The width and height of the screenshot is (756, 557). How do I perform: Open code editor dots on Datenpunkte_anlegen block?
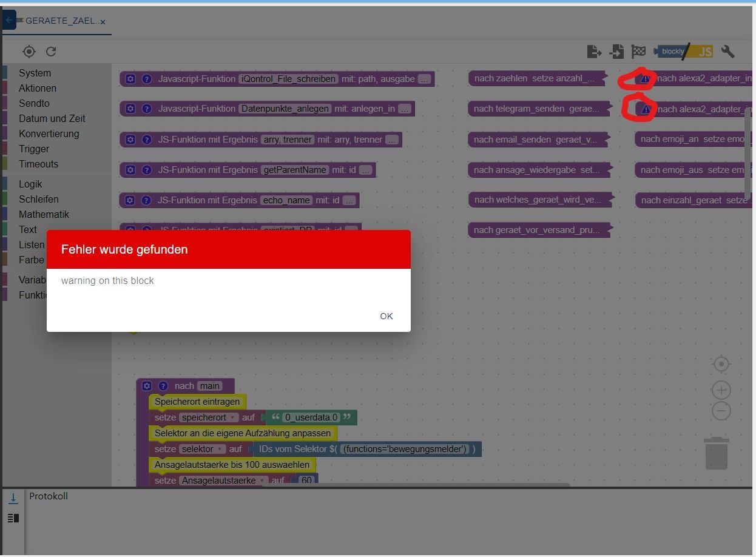tap(404, 109)
